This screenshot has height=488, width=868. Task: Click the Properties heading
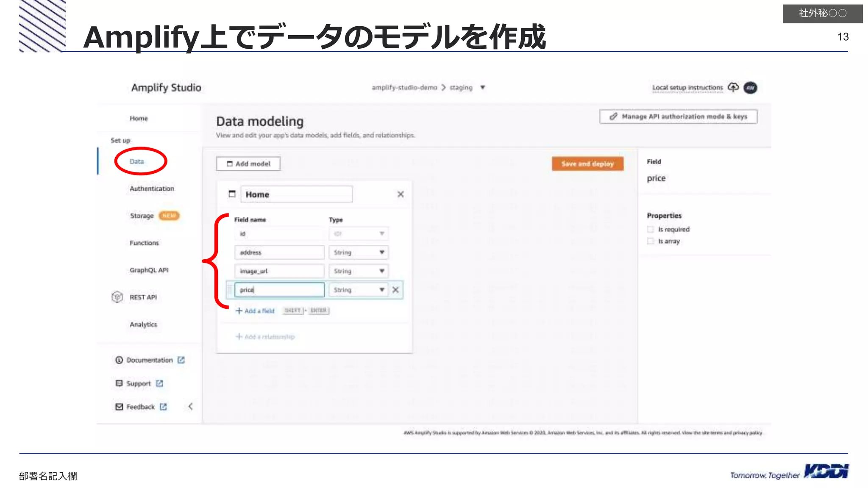click(664, 216)
